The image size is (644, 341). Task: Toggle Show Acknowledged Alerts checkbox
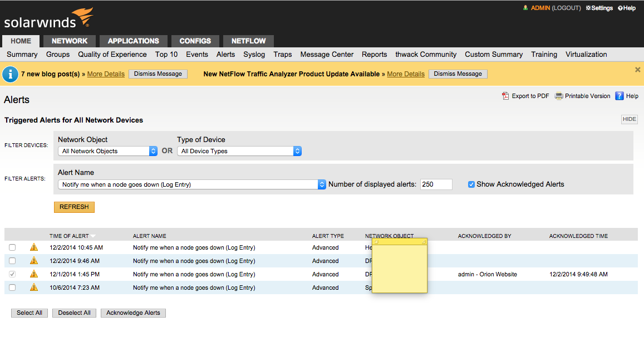point(471,184)
